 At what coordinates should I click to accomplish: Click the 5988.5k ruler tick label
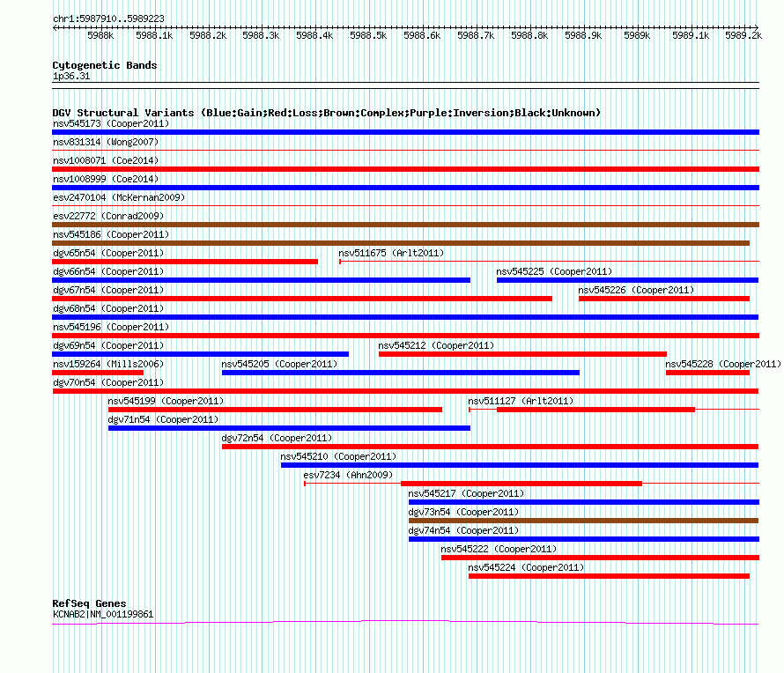coord(368,35)
